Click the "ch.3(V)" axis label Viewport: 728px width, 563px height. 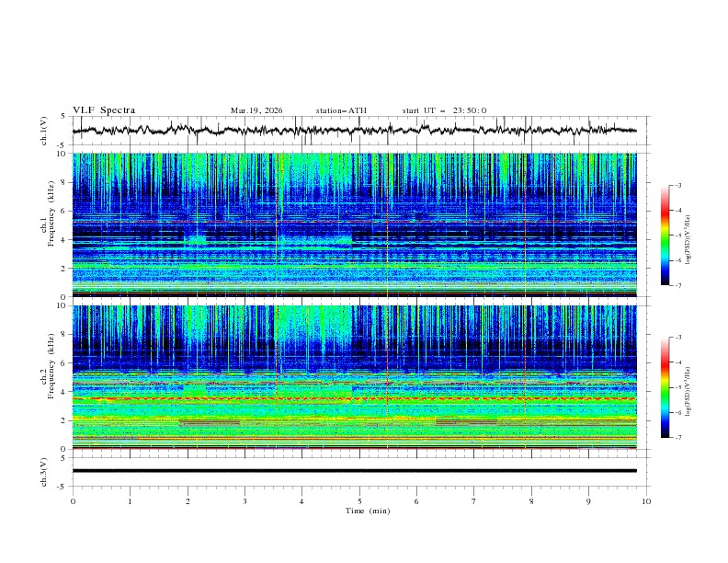[x=44, y=472]
